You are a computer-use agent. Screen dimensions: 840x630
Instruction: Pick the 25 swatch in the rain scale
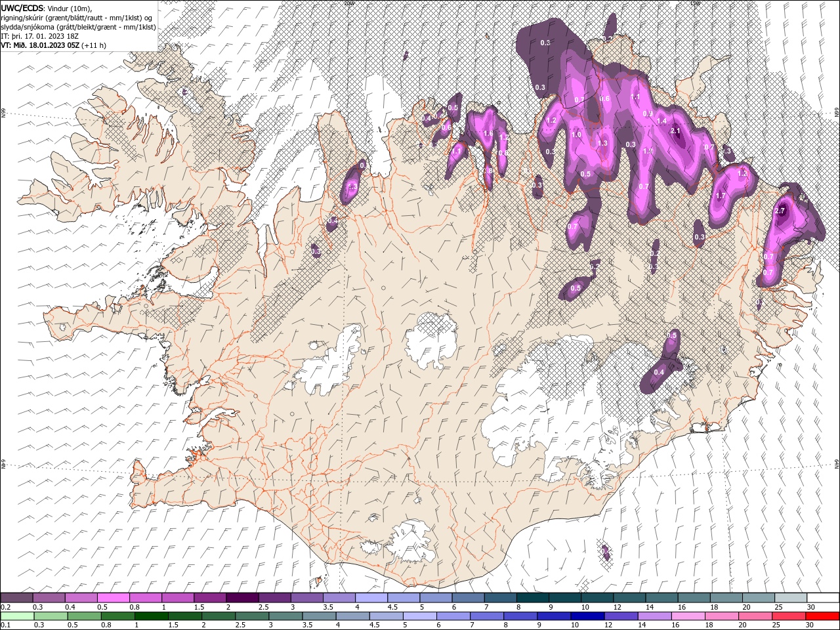[789, 616]
